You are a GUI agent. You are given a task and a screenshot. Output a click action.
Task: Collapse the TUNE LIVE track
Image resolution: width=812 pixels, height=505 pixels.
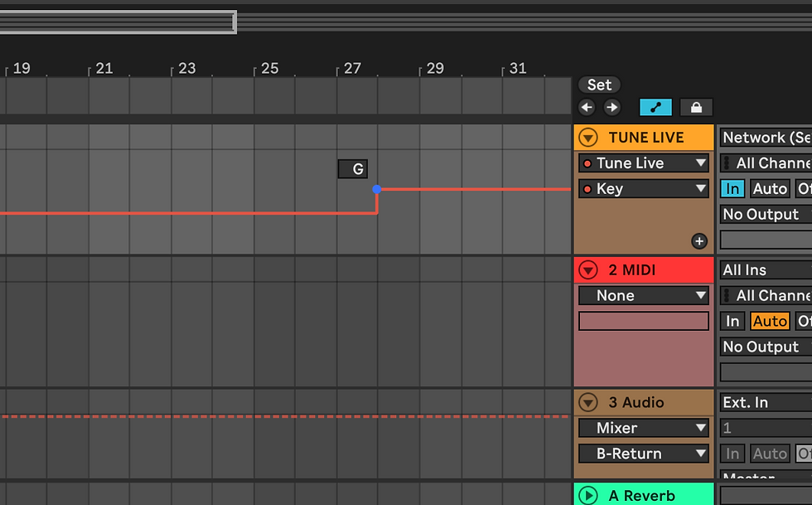point(588,138)
